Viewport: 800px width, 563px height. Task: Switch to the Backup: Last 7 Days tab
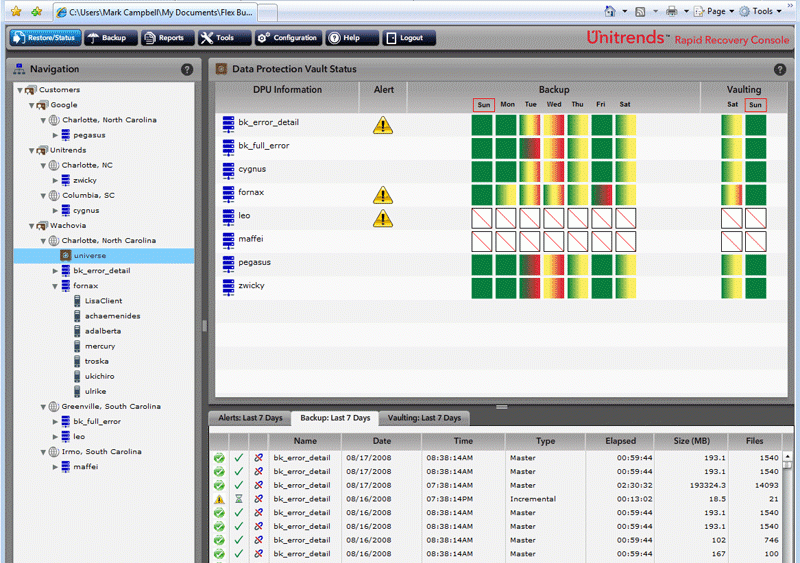point(335,418)
